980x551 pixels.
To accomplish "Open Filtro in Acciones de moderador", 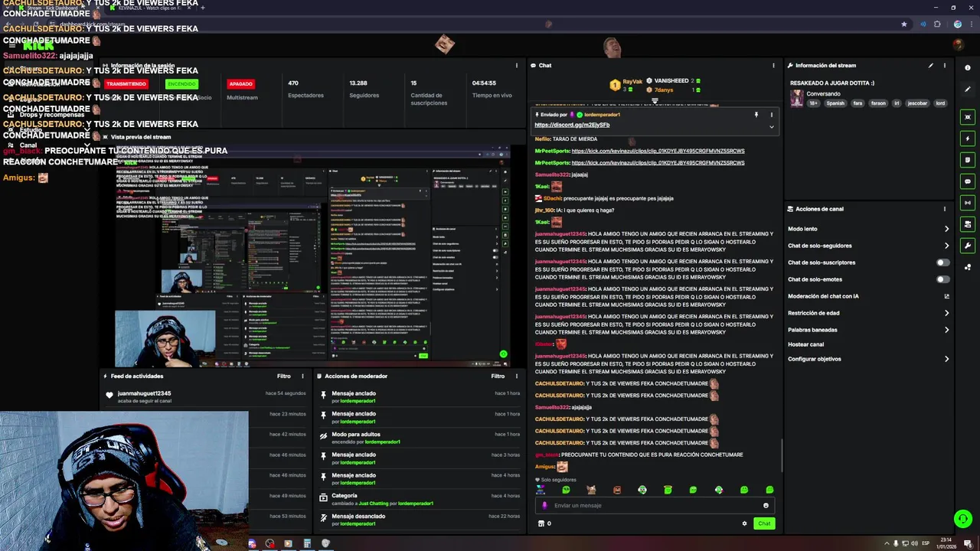I will (498, 377).
